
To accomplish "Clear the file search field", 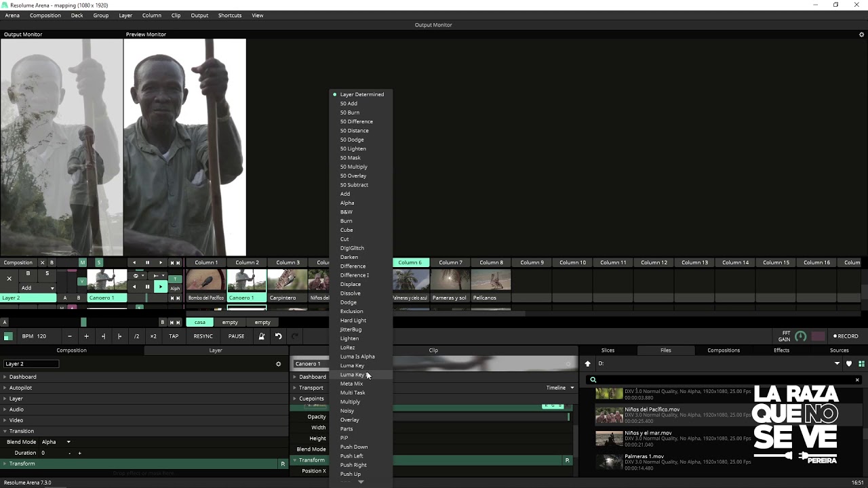I will (857, 380).
